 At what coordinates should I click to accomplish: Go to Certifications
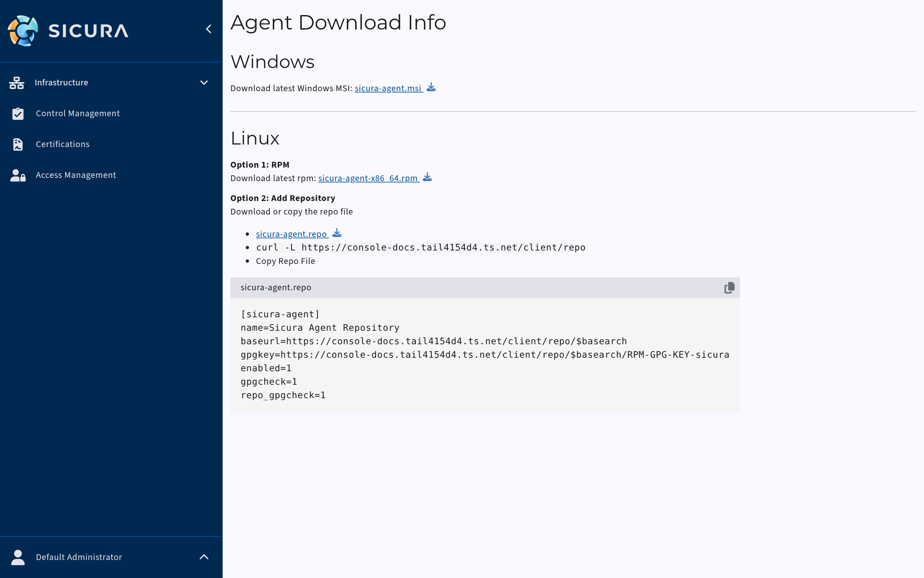click(x=111, y=144)
